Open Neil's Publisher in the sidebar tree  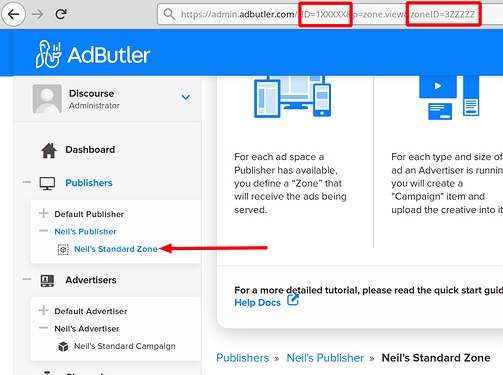(x=85, y=231)
